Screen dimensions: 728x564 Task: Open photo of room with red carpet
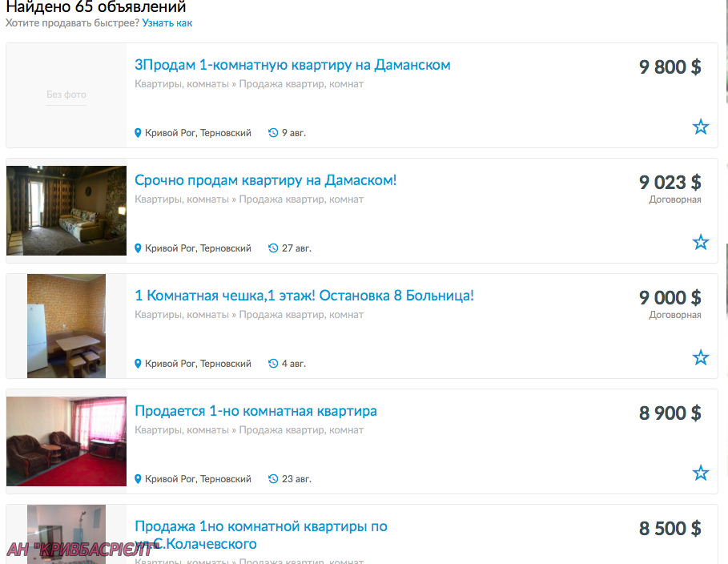[66, 441]
